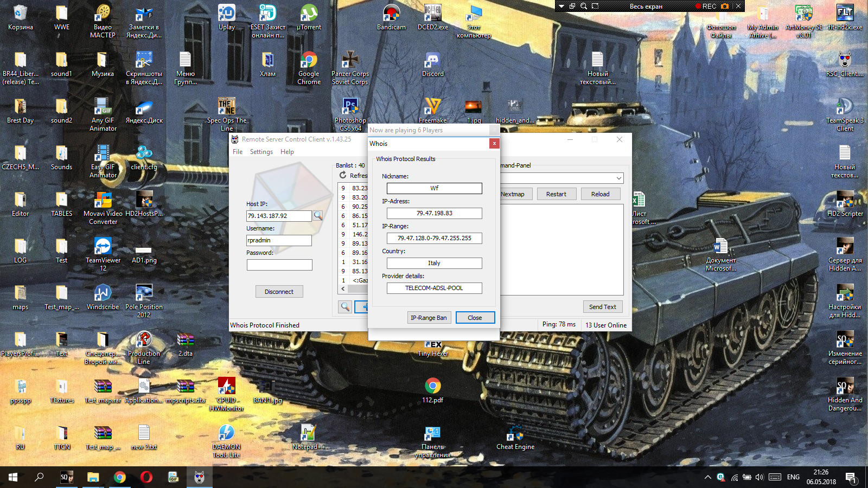Open the DAEMON Tools Lite icon
This screenshot has height=488, width=868.
point(227,441)
